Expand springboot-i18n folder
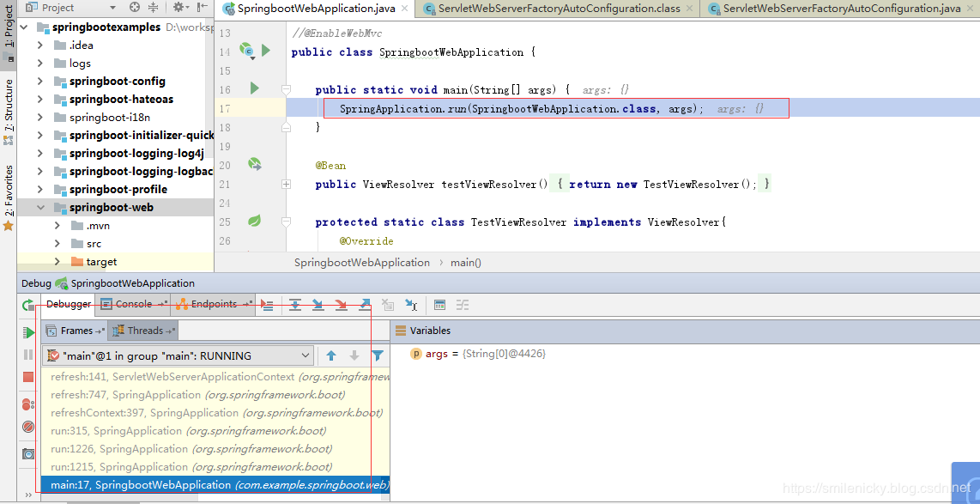Image resolution: width=980 pixels, height=504 pixels. tap(40, 117)
